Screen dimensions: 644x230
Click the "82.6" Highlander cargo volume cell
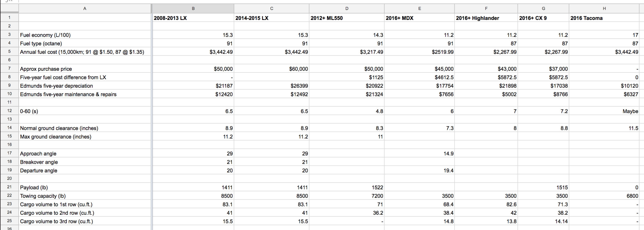click(486, 204)
